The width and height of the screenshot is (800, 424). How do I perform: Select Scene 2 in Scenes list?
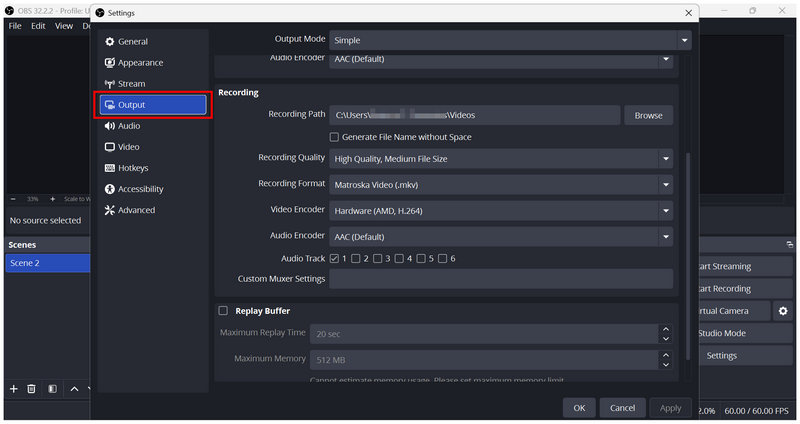point(47,263)
